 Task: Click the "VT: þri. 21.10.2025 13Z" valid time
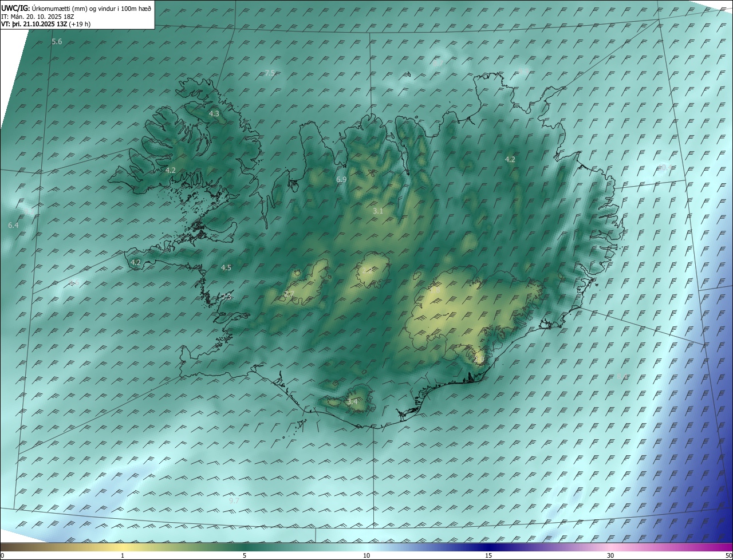(34, 24)
